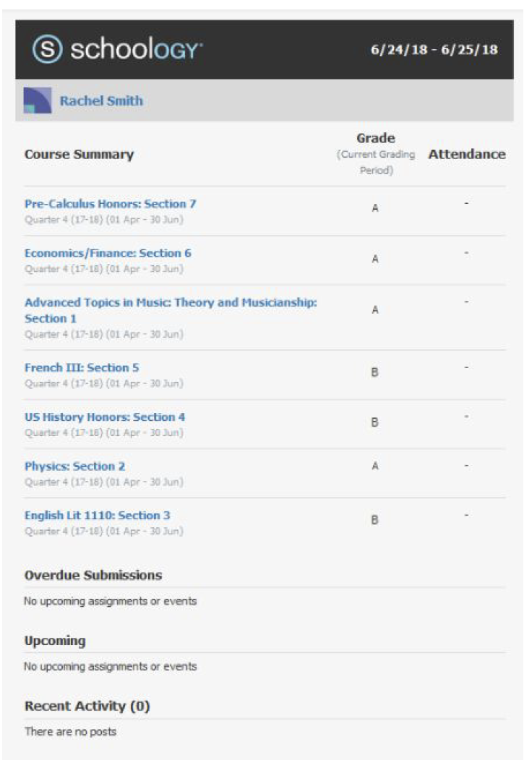Click the Grade column header
Viewport: 532px width, 768px height.
point(375,138)
